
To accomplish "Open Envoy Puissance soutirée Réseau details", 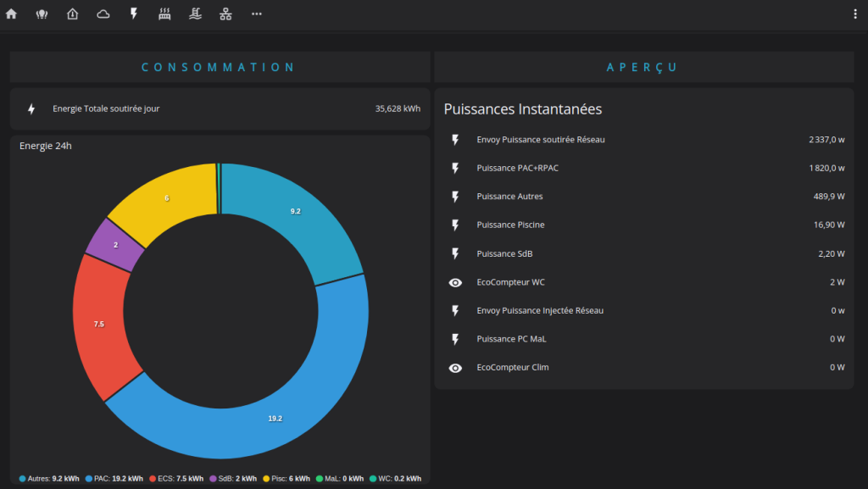I will (644, 140).
